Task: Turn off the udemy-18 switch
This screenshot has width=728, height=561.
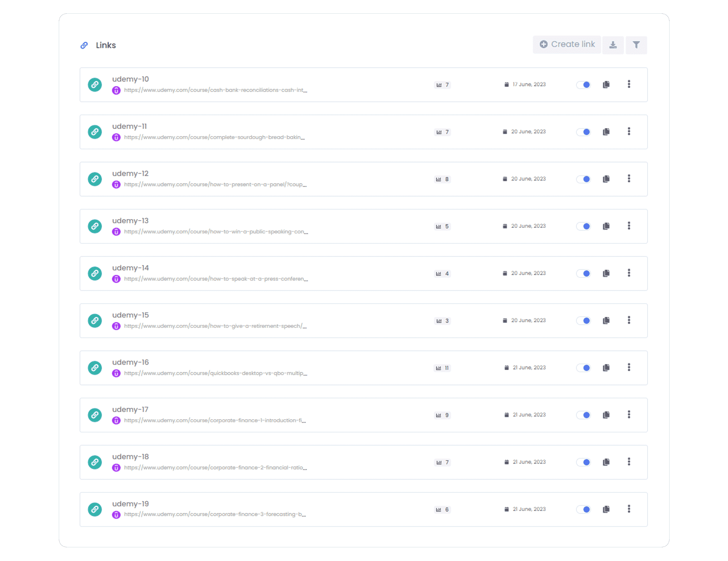Action: 583,462
